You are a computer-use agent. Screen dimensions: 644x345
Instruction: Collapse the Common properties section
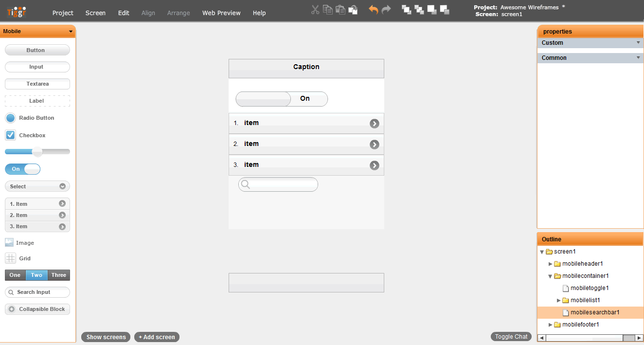pyautogui.click(x=638, y=57)
